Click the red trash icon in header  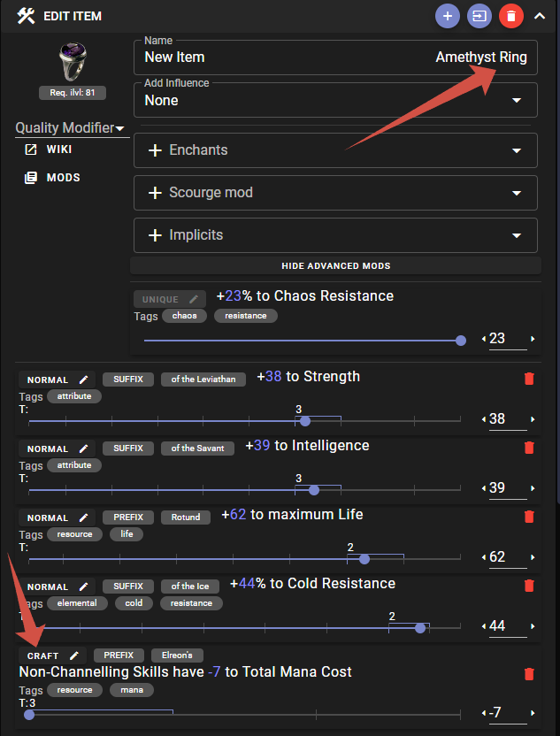click(x=511, y=16)
